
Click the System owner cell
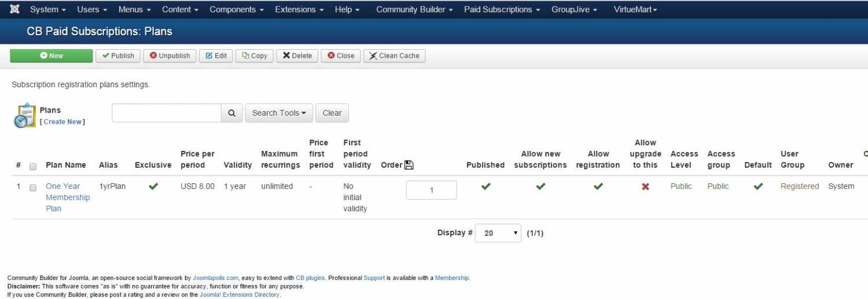pyautogui.click(x=841, y=186)
